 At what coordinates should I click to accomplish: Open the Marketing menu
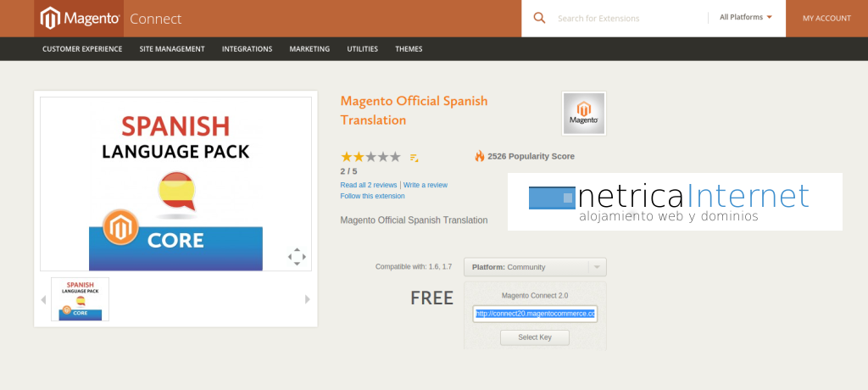coord(309,49)
